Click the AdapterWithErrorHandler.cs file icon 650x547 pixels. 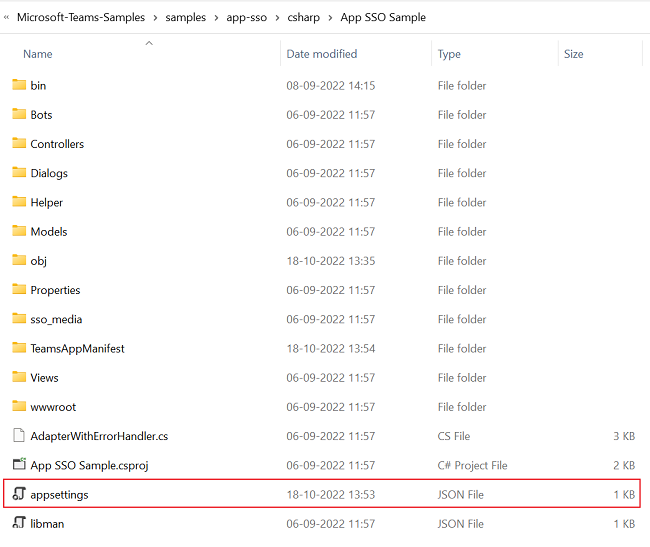19,436
